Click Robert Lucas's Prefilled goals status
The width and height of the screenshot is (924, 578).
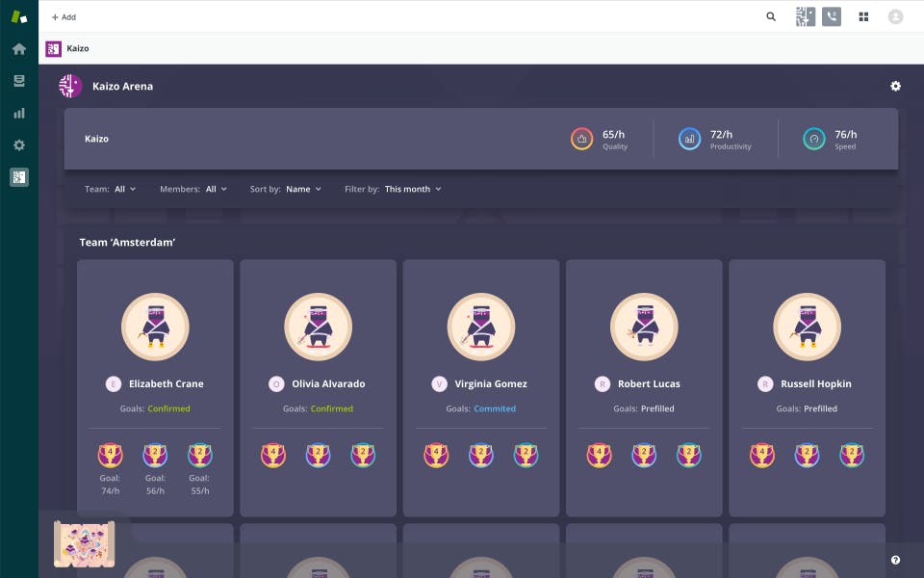[x=657, y=408]
